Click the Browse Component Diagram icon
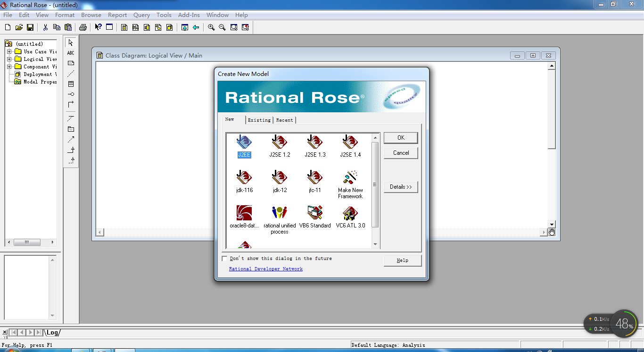 (x=147, y=27)
